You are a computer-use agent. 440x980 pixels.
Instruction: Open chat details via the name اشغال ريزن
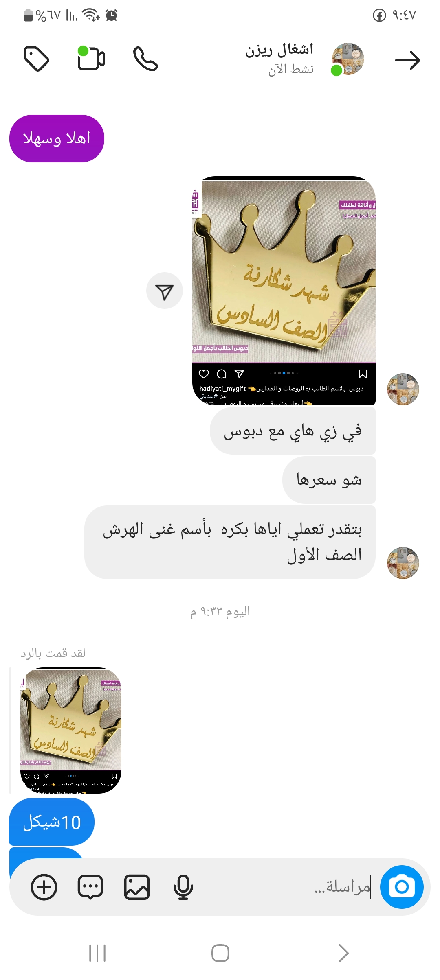279,50
